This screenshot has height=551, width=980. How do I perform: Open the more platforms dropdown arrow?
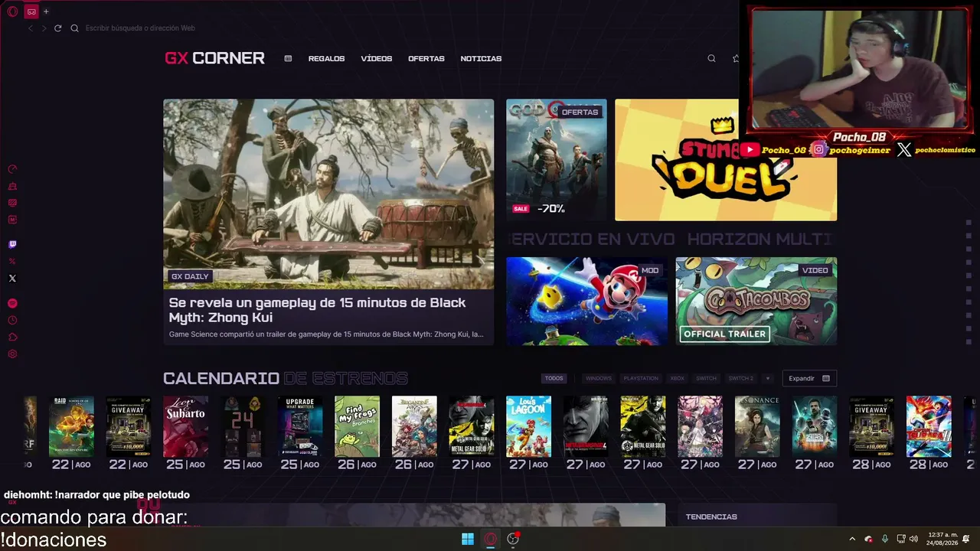pyautogui.click(x=768, y=378)
